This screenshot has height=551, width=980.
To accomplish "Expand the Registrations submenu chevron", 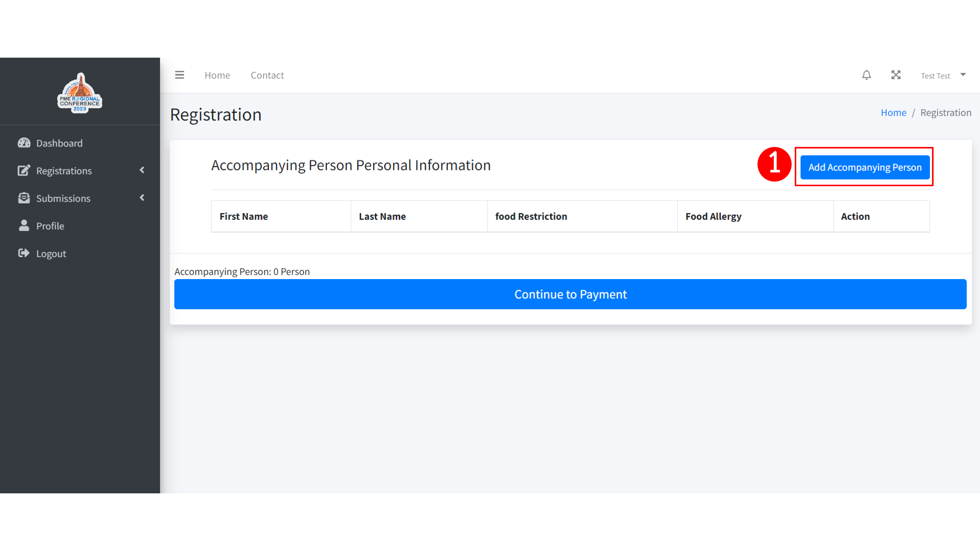I will (142, 170).
